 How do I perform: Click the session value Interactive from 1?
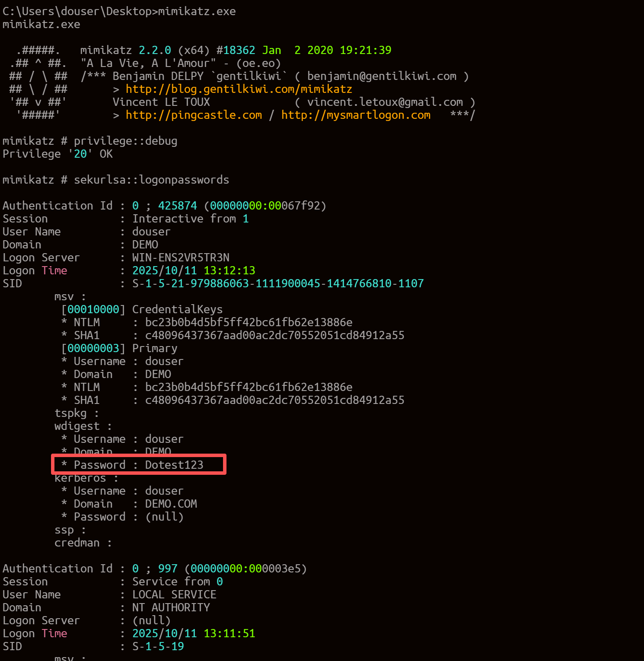tap(191, 219)
